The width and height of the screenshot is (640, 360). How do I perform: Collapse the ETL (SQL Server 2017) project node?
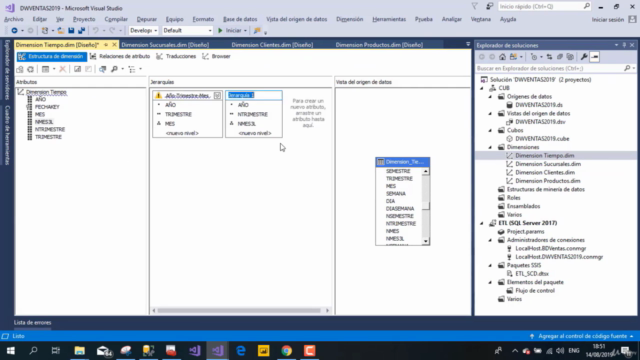click(x=482, y=223)
